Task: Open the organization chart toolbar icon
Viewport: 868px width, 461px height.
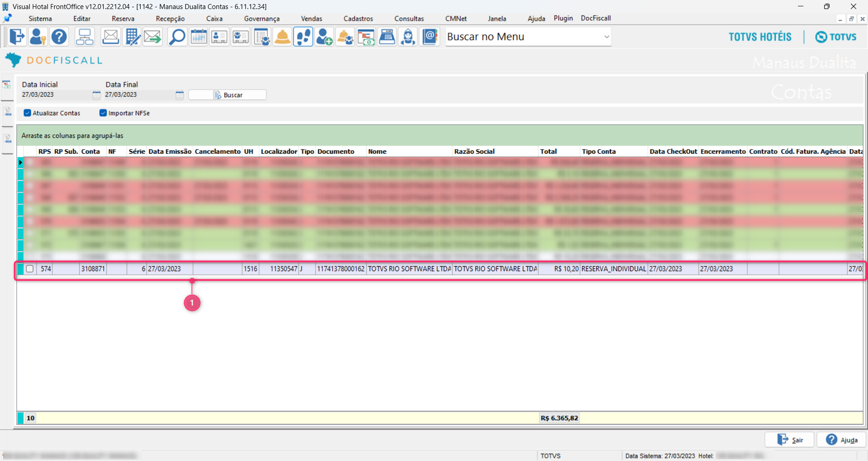Action: 85,37
